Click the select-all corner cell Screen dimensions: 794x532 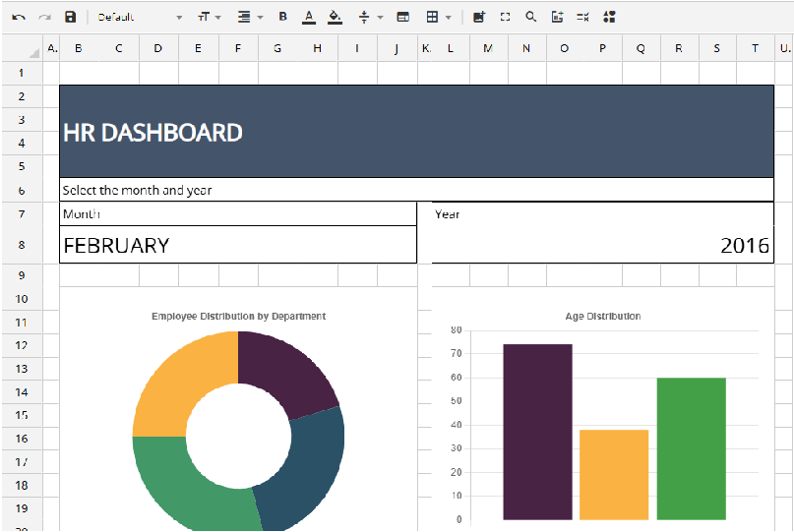22,48
